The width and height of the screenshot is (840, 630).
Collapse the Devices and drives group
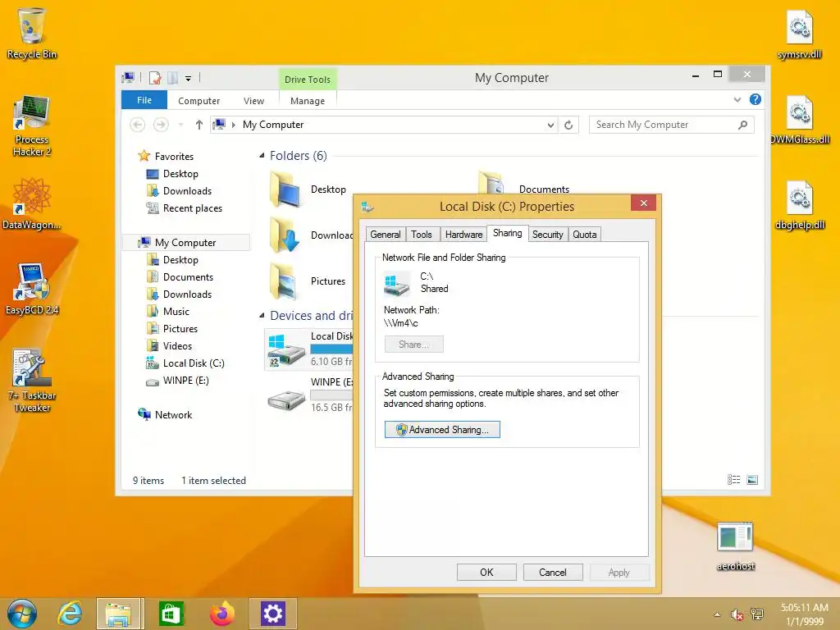[262, 316]
